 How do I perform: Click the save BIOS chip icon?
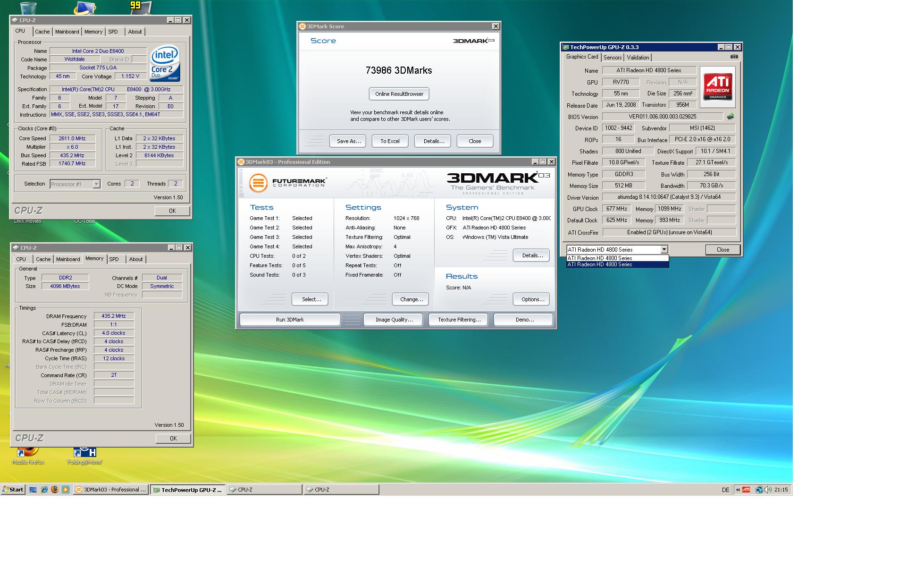730,117
